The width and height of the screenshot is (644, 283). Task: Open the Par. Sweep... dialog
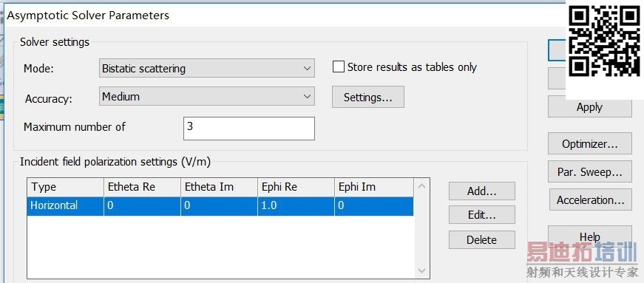[590, 171]
